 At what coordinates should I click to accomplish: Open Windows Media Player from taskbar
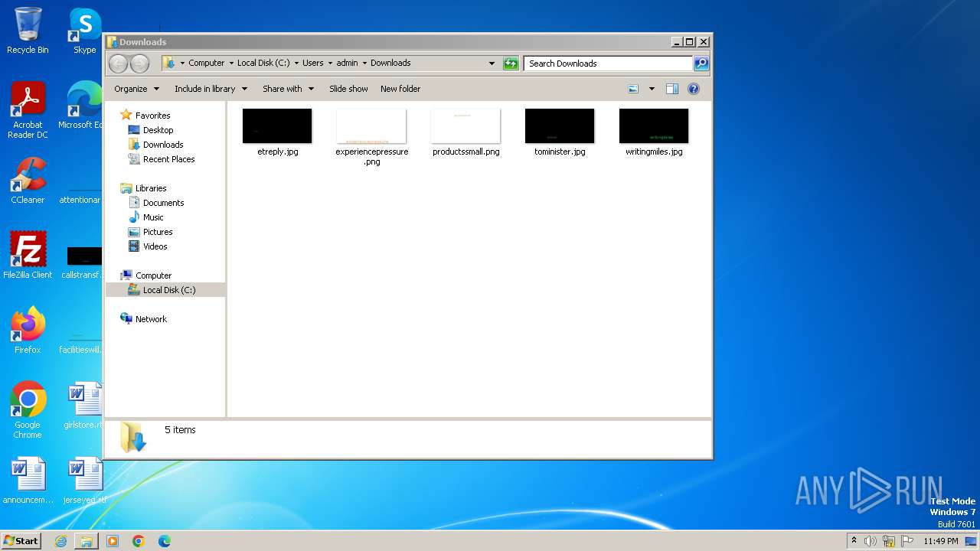click(113, 541)
